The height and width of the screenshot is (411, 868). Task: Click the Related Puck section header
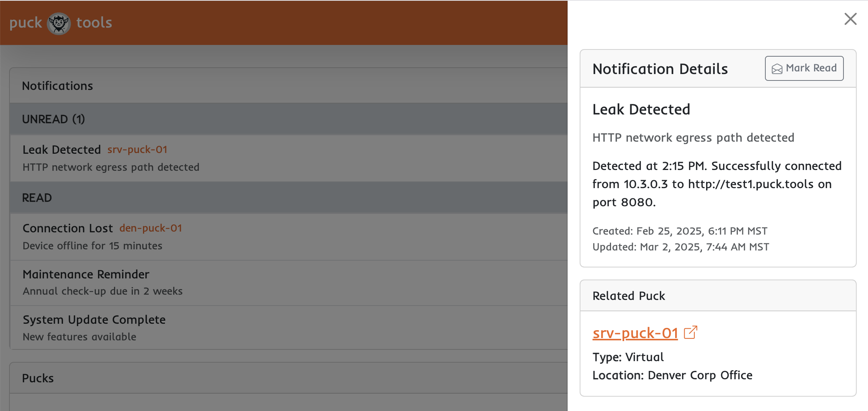pyautogui.click(x=629, y=295)
